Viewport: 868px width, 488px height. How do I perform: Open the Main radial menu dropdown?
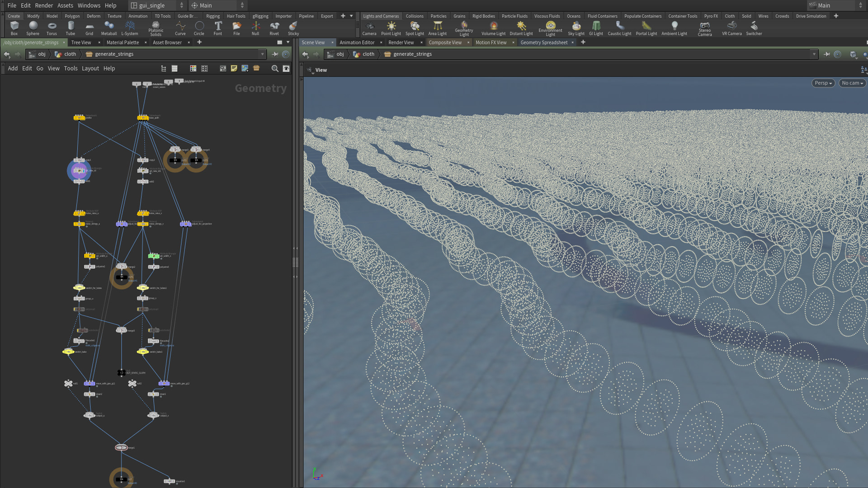pyautogui.click(x=218, y=5)
